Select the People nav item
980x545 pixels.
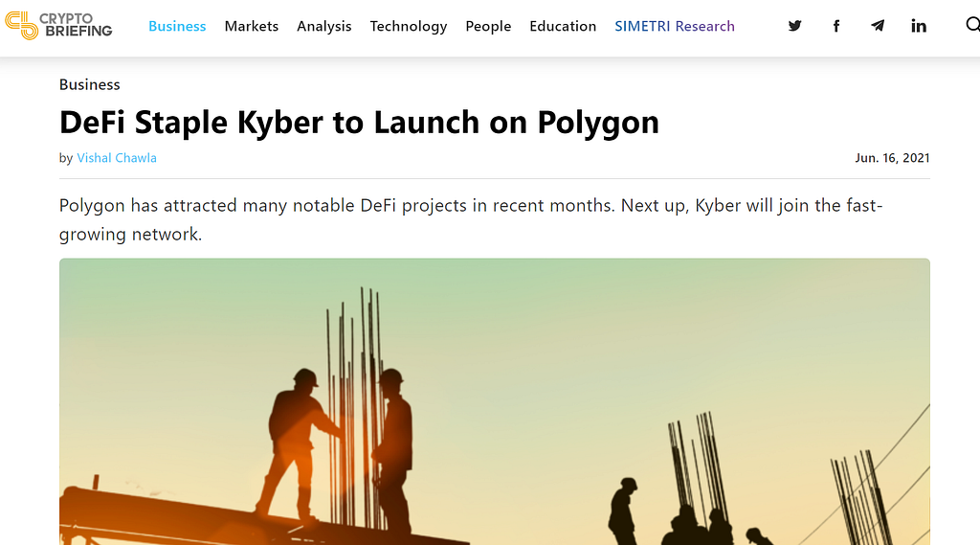click(488, 26)
